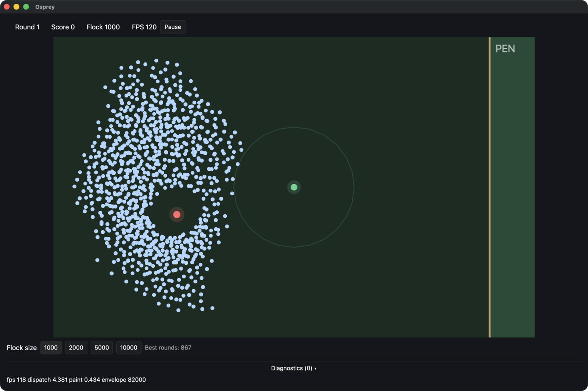The height and width of the screenshot is (391, 588).
Task: Set flock size to 5000
Action: click(102, 348)
